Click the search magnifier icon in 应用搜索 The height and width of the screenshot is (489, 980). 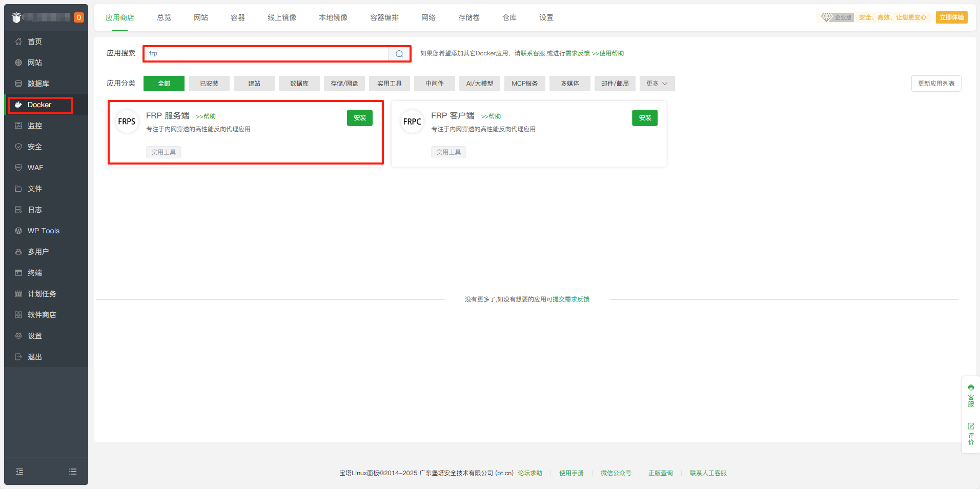click(x=399, y=54)
